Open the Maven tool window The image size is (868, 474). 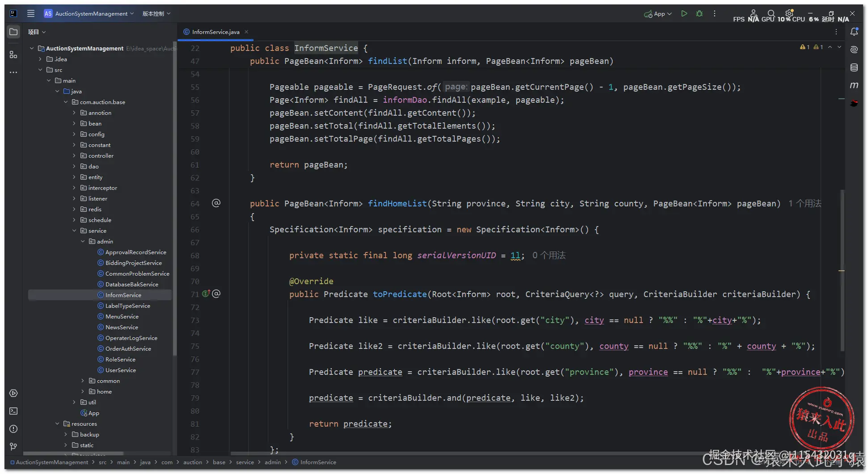pyautogui.click(x=854, y=85)
